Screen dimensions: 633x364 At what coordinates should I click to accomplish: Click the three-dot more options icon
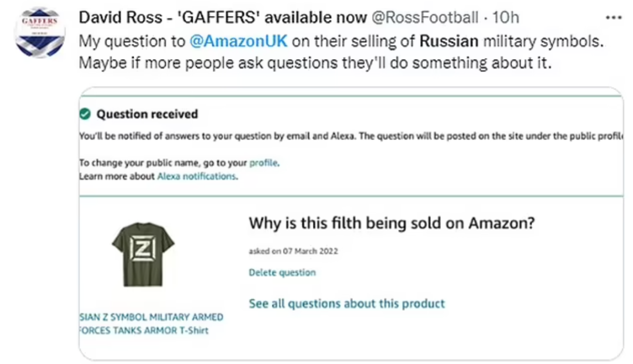pos(612,18)
